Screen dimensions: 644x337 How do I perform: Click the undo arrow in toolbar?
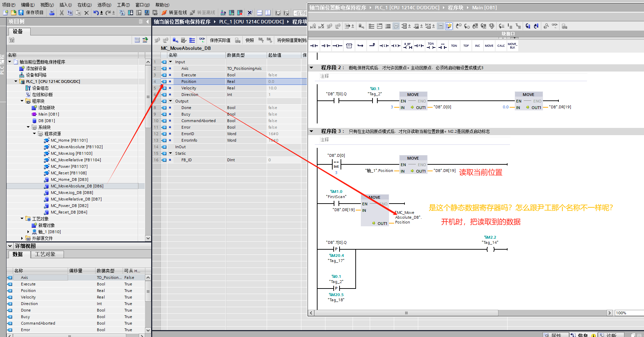click(x=96, y=13)
